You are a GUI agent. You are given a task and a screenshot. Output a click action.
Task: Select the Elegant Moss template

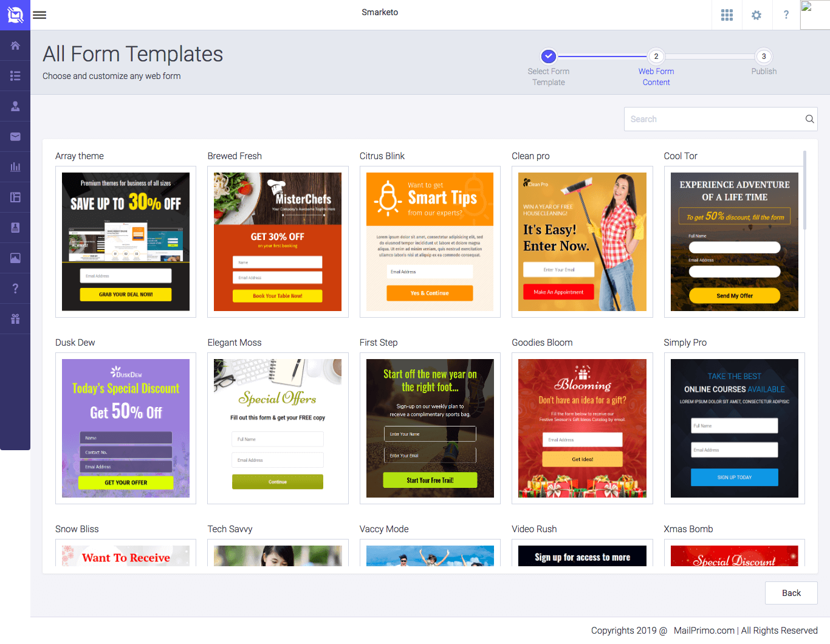coord(278,428)
